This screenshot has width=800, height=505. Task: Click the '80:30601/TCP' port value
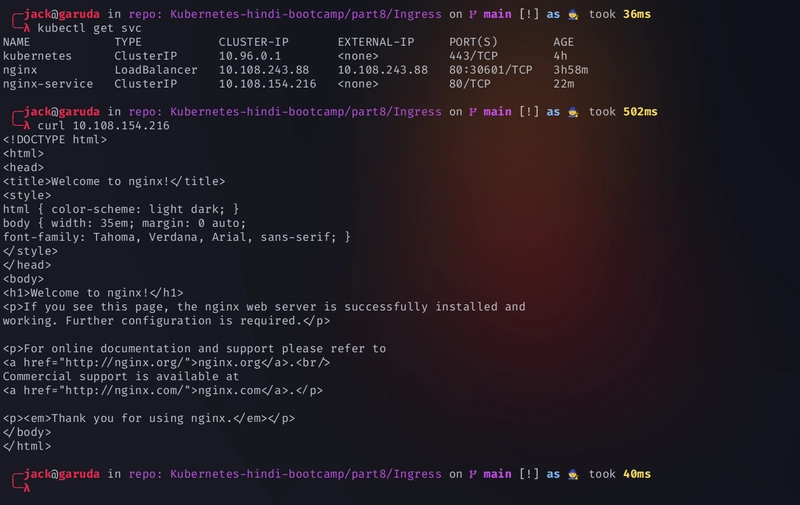pyautogui.click(x=491, y=70)
